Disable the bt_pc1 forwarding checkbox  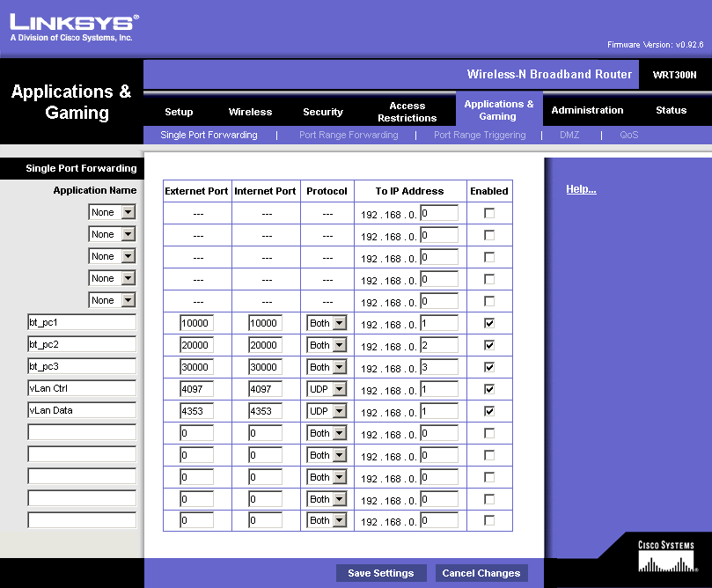[x=489, y=323]
